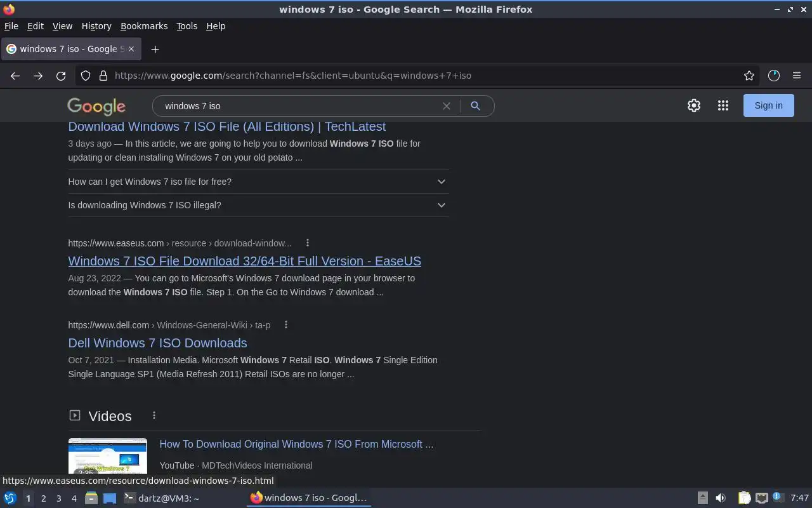Open the Google apps grid
Image resolution: width=812 pixels, height=508 pixels.
coord(723,105)
